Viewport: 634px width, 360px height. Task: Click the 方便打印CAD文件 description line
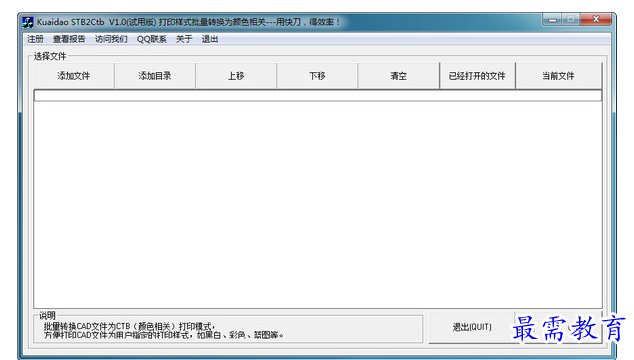tap(164, 335)
